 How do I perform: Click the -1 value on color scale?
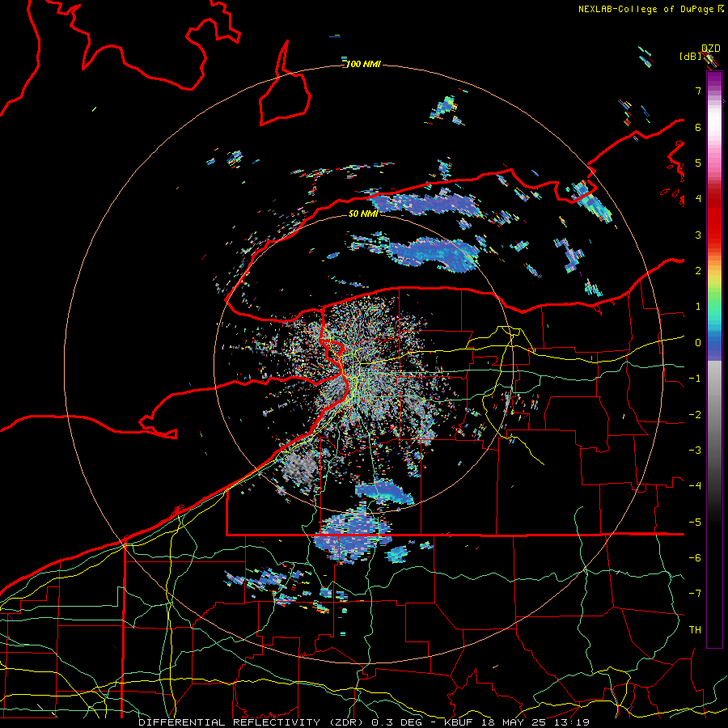tap(695, 379)
